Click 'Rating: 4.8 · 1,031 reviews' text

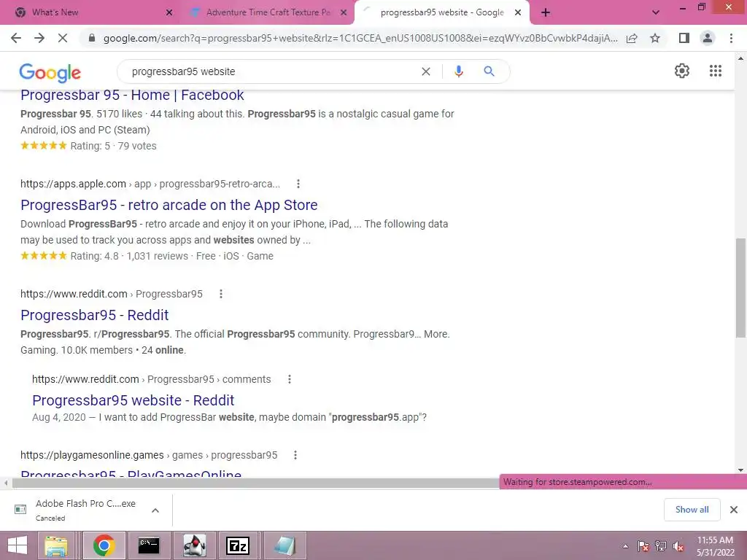pos(129,256)
